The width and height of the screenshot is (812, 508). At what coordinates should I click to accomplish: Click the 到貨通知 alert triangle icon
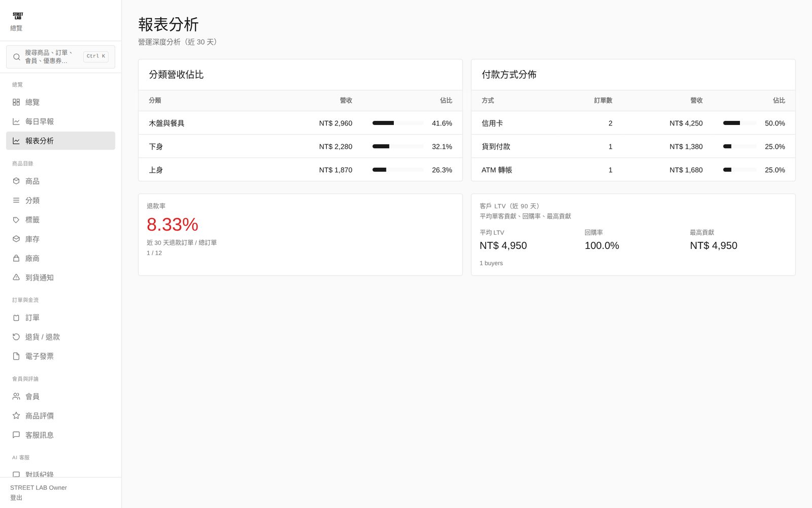16,277
